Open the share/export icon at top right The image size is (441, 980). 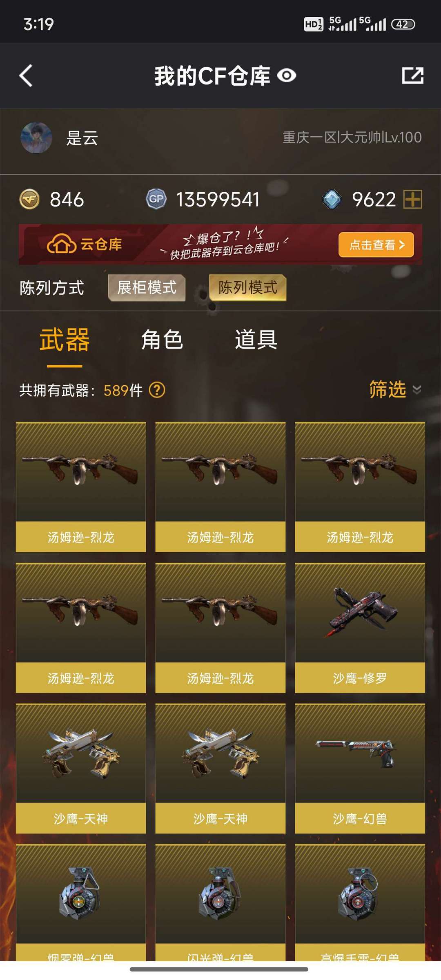click(412, 76)
